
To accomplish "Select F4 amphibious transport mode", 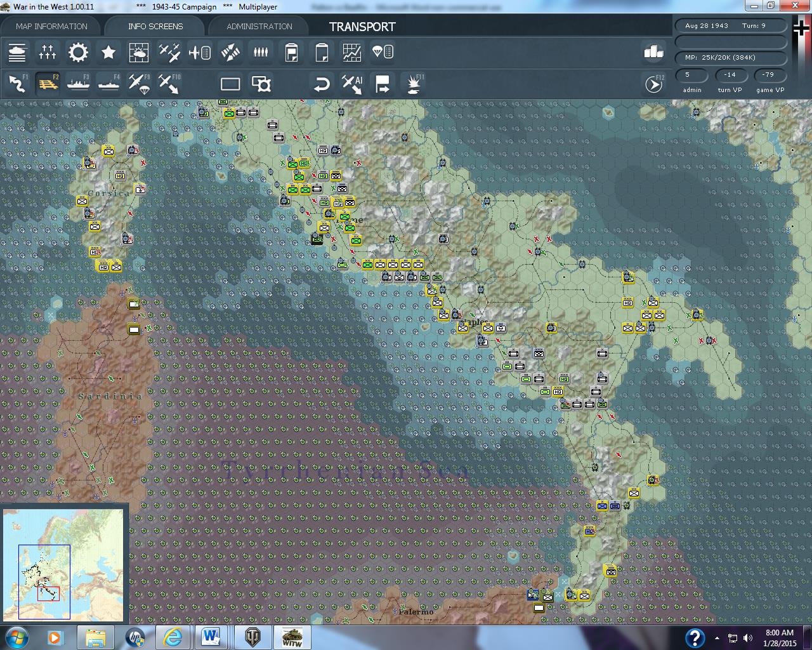I will 108,84.
